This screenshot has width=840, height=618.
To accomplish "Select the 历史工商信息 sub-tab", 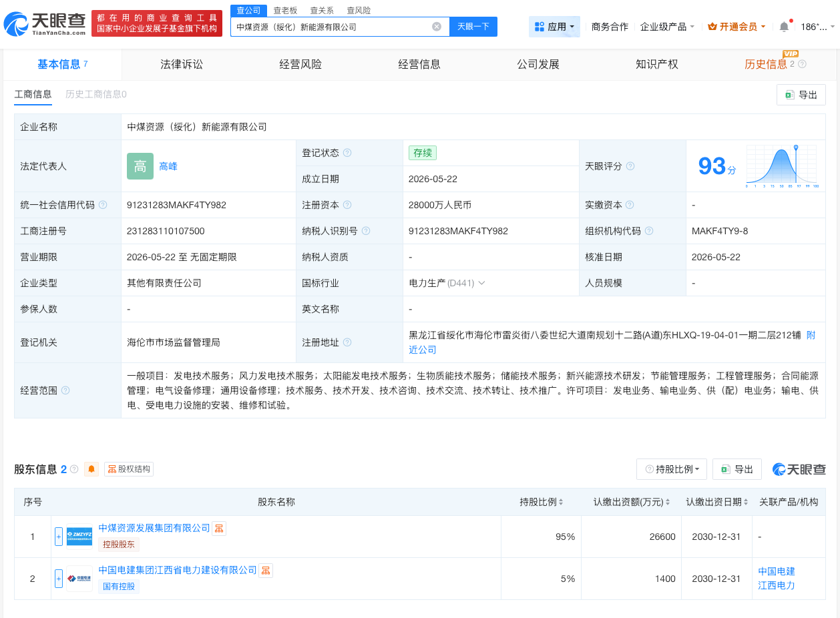I will 95,94.
